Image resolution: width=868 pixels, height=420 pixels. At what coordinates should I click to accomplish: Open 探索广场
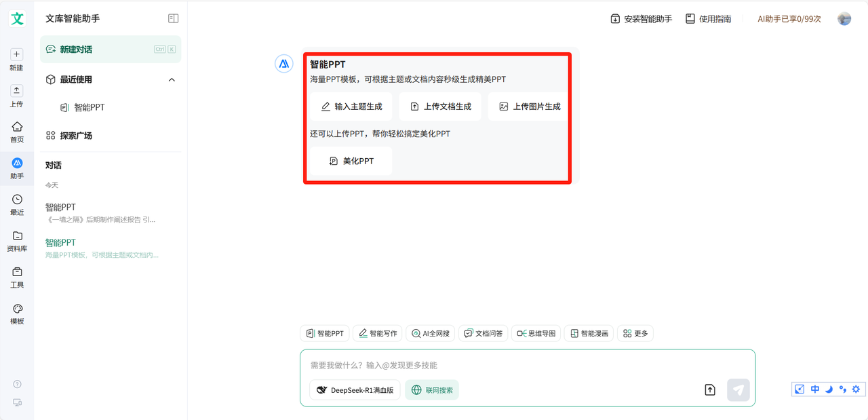(69, 136)
